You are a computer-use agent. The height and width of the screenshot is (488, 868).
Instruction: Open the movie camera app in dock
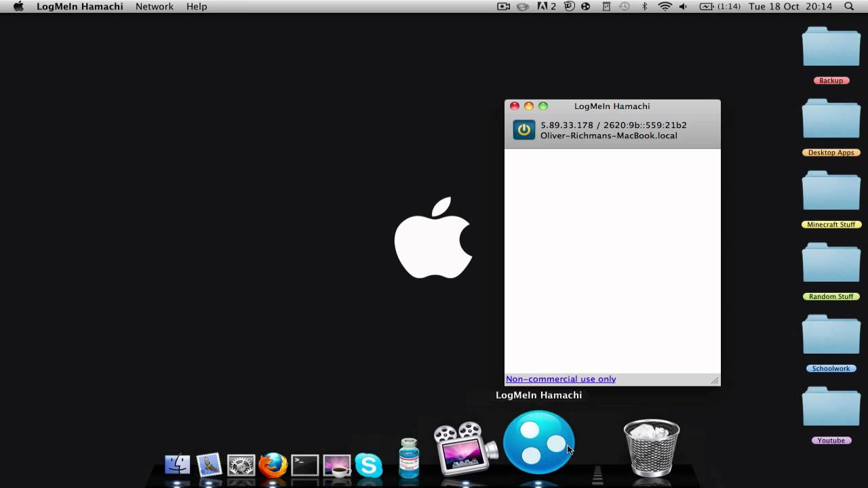coord(465,448)
